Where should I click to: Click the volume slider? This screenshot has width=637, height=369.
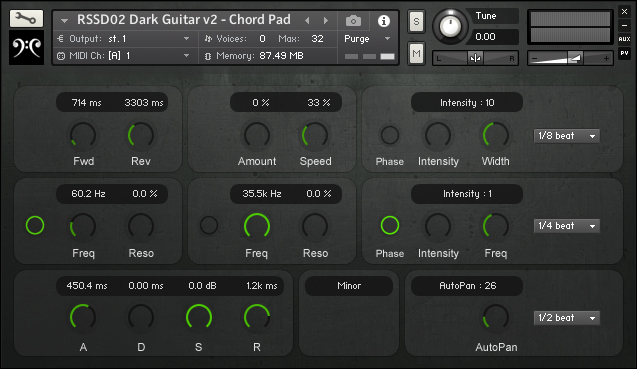[x=570, y=59]
